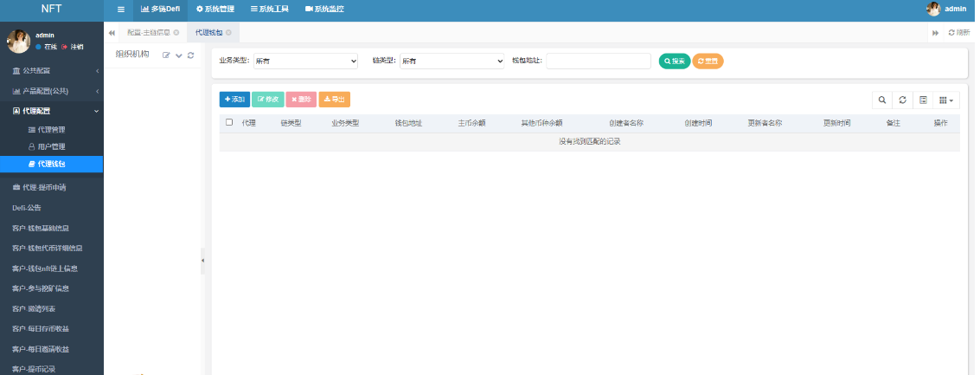Toggle the hamburger sidebar menu icon

(120, 9)
